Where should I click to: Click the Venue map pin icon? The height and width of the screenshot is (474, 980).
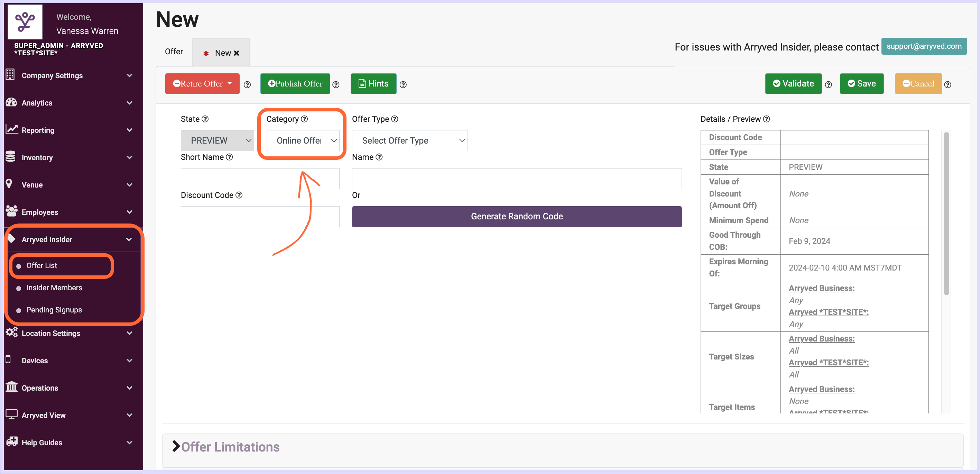[10, 184]
